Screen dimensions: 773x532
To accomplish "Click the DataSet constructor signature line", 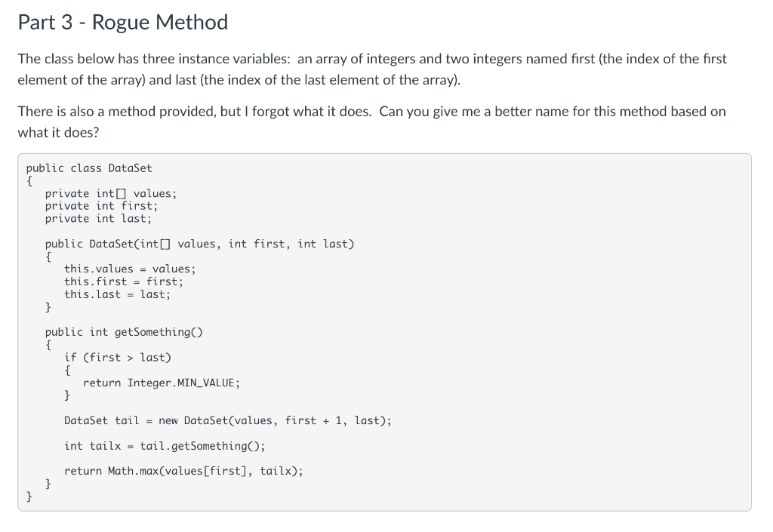I will click(x=199, y=244).
